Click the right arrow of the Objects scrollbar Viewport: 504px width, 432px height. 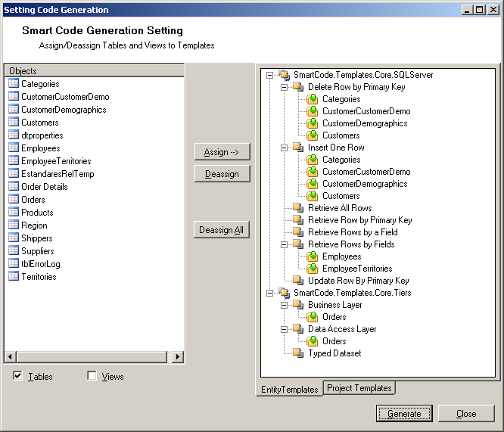[x=178, y=356]
